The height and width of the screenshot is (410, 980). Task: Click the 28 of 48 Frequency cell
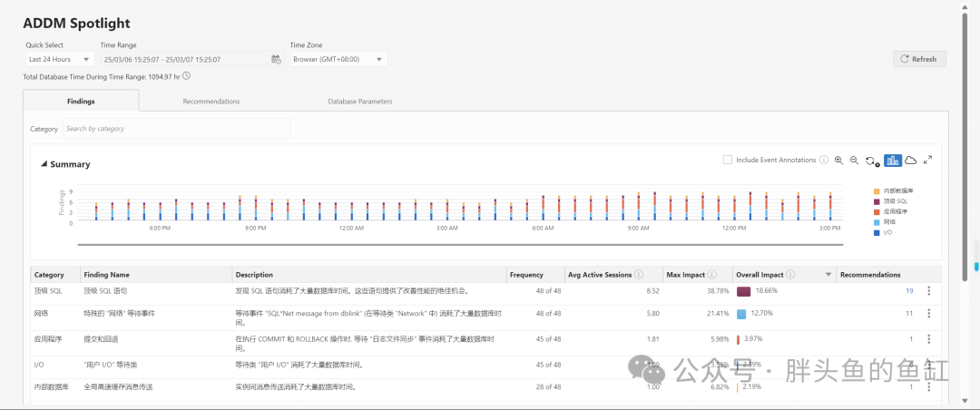tap(548, 387)
